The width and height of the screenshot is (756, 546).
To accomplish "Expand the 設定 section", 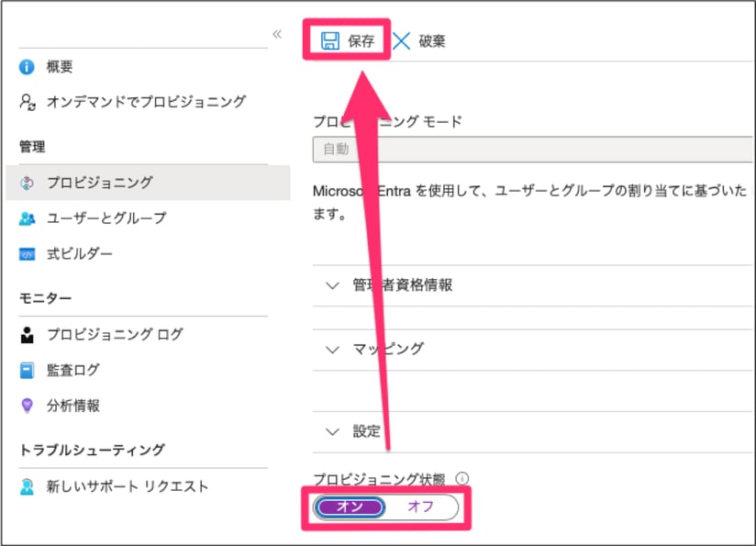I will (334, 431).
